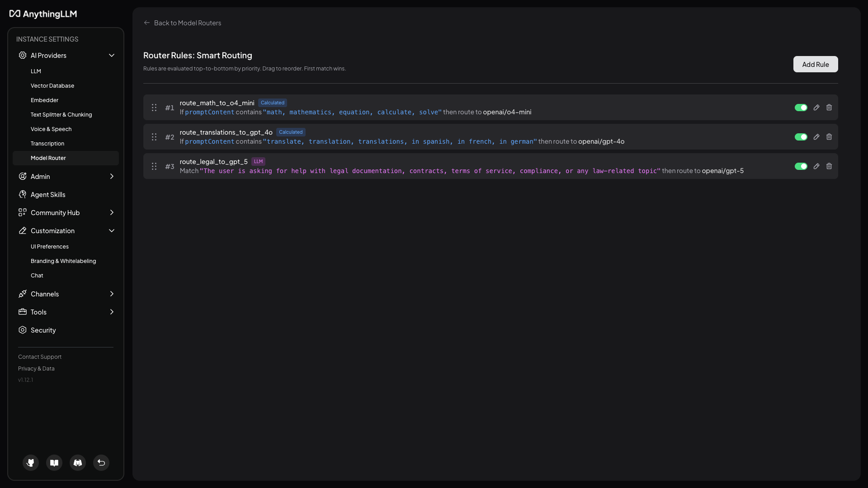Image resolution: width=868 pixels, height=488 pixels.
Task: Click the version label v1.12.1
Action: click(25, 380)
